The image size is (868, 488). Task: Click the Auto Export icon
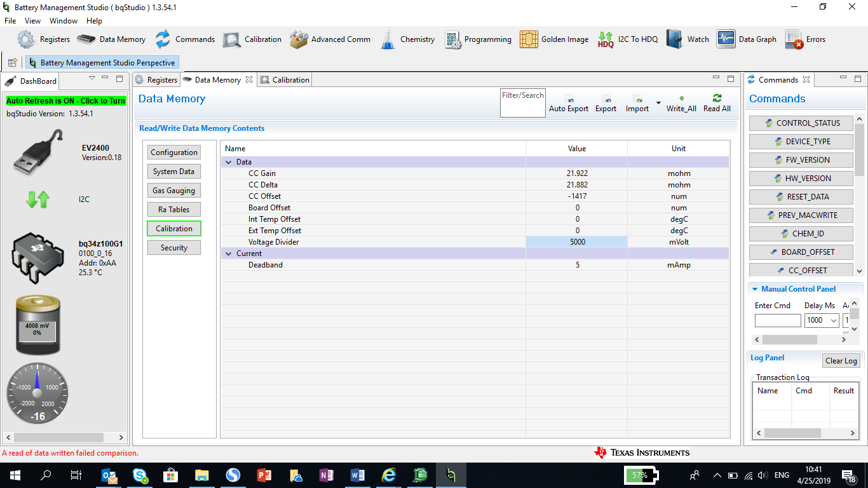[569, 99]
